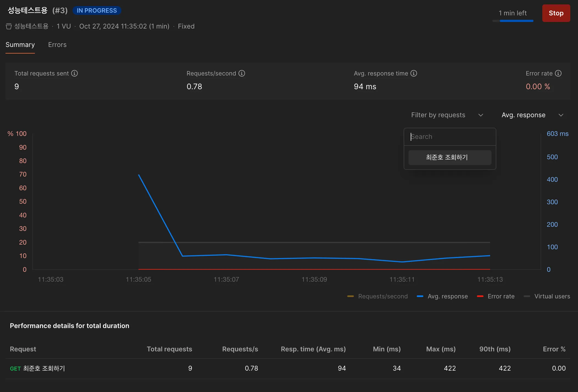Click the IN PROGRESS status badge
Screen dimensions: 578x392
(x=97, y=10)
